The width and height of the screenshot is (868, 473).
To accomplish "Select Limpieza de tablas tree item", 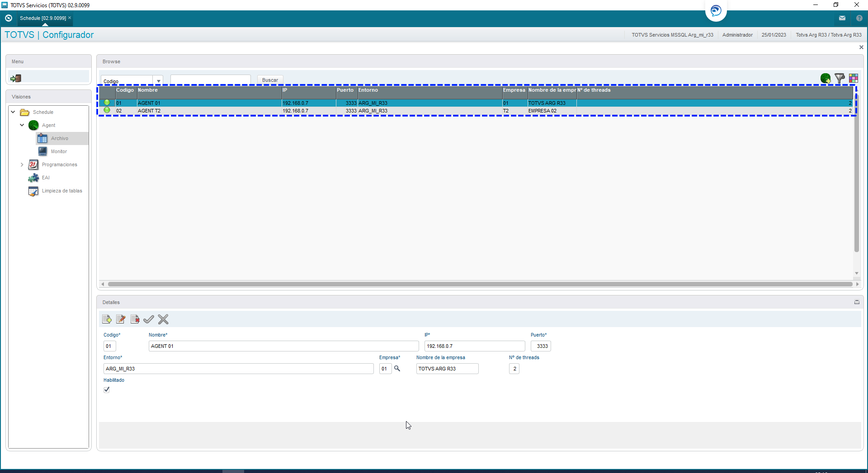I will (62, 191).
